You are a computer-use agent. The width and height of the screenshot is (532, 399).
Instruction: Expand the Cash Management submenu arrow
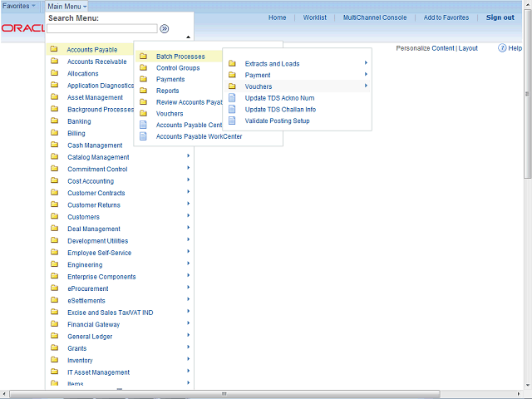pos(188,145)
